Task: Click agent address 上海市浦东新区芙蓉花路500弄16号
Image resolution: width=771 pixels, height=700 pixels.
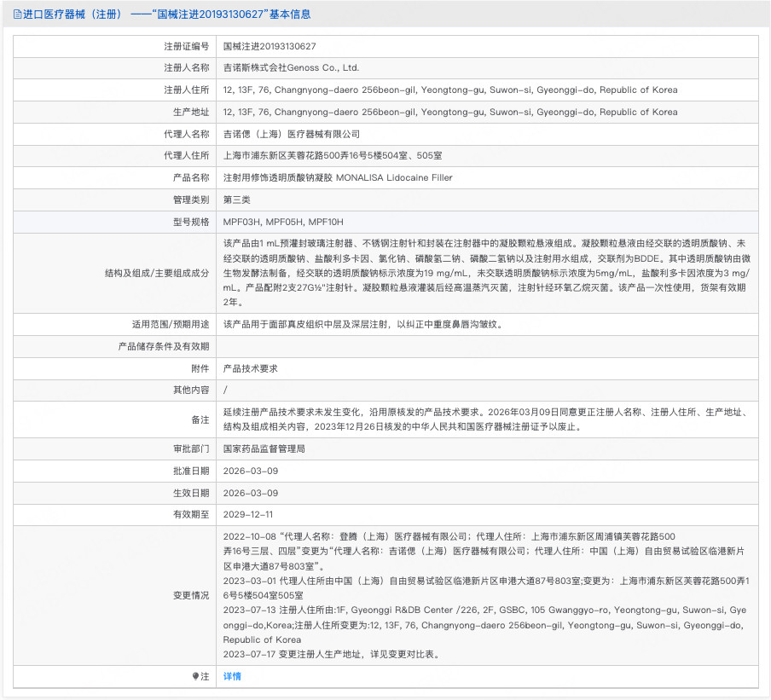Action: pyautogui.click(x=333, y=156)
